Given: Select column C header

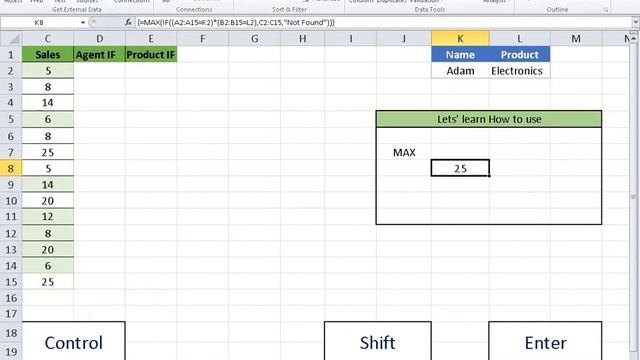Looking at the screenshot, I should tap(48, 39).
